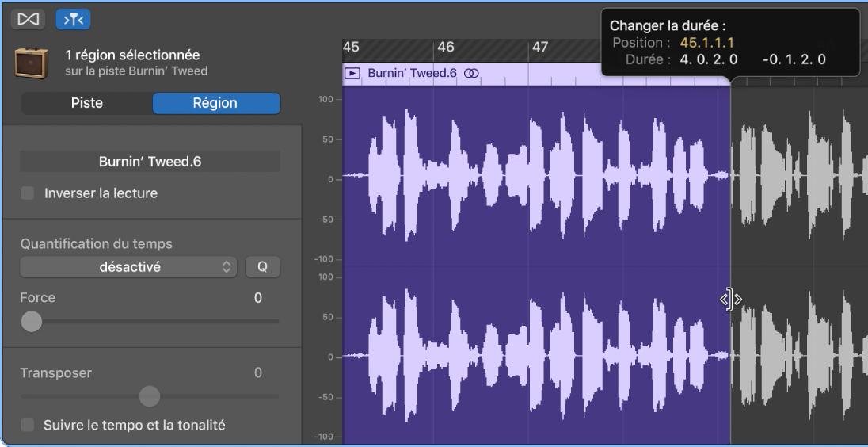Click the bowtie-shaped button at top left
868x447 pixels.
tap(29, 18)
